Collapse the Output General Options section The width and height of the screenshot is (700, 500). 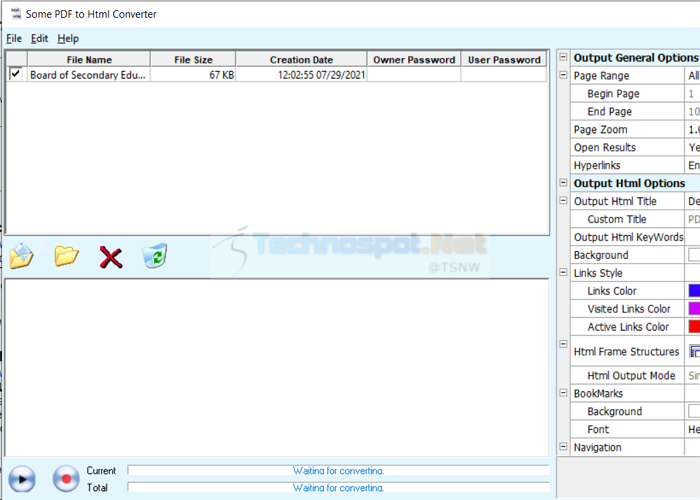tap(563, 57)
